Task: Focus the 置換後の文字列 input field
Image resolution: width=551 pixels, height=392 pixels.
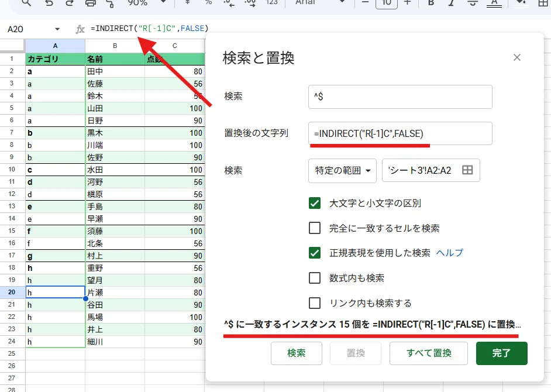Action: pyautogui.click(x=400, y=133)
